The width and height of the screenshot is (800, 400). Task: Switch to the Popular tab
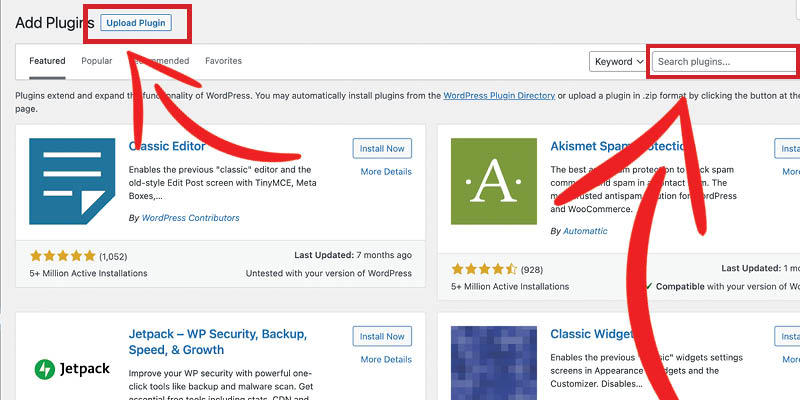pos(96,61)
